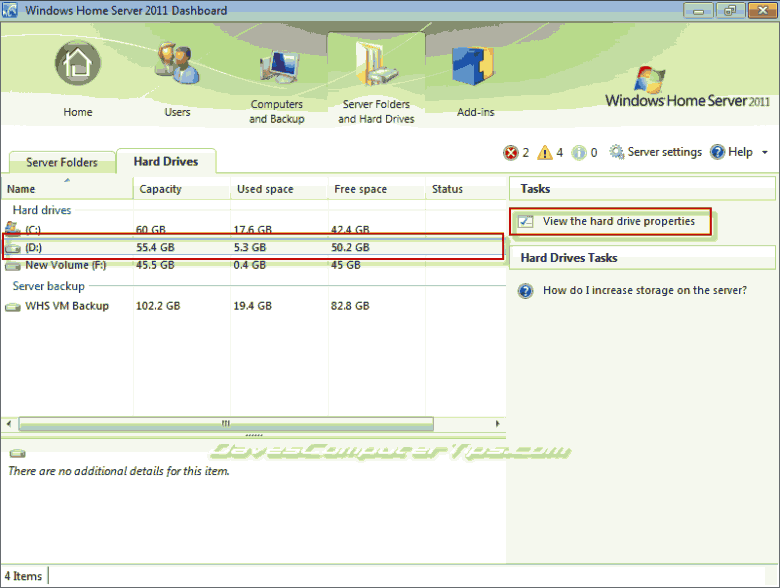The height and width of the screenshot is (588, 780).
Task: Click the Hard drives group header
Action: (x=42, y=210)
